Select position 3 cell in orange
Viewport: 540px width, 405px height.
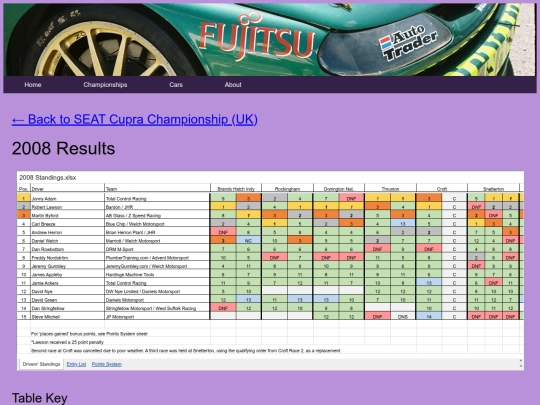coord(23,215)
